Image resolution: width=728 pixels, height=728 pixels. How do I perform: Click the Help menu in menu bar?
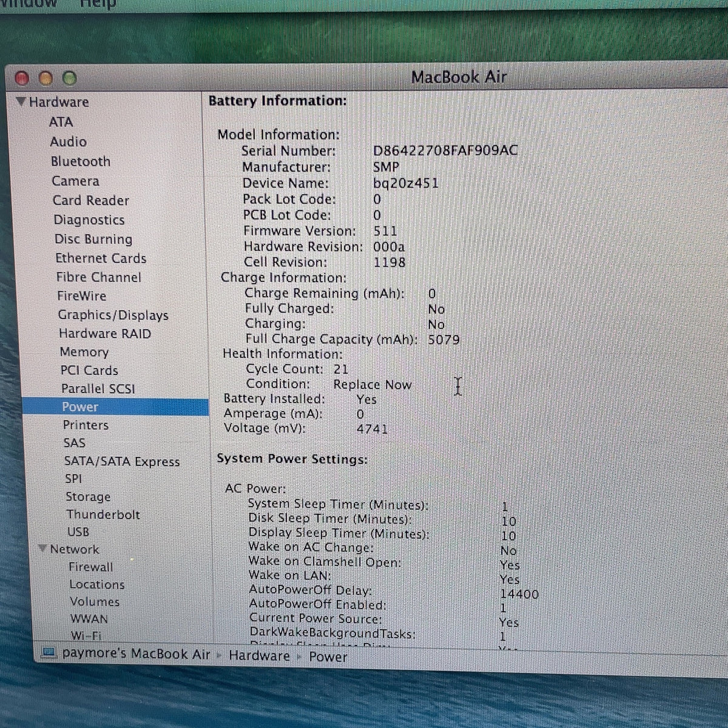(98, 4)
